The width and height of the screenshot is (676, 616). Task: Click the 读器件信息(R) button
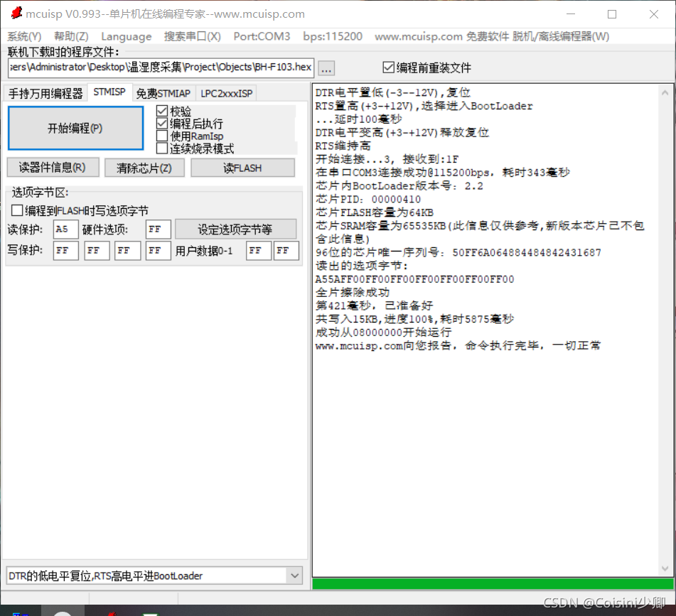click(x=53, y=168)
